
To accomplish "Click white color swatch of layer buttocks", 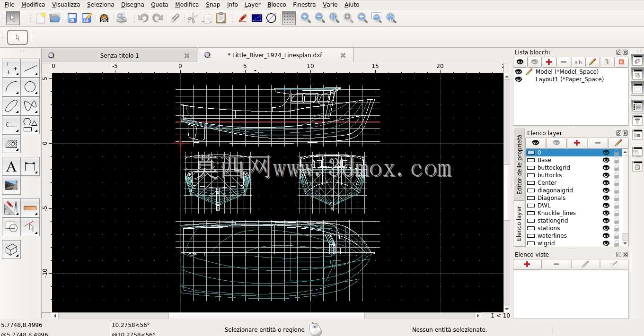I will click(531, 175).
